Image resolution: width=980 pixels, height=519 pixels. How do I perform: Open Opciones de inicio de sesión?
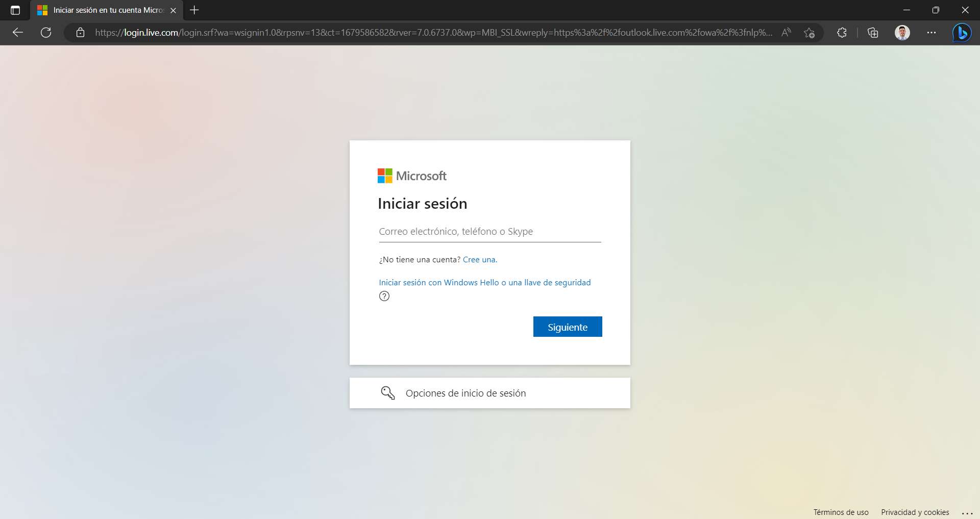pos(490,393)
